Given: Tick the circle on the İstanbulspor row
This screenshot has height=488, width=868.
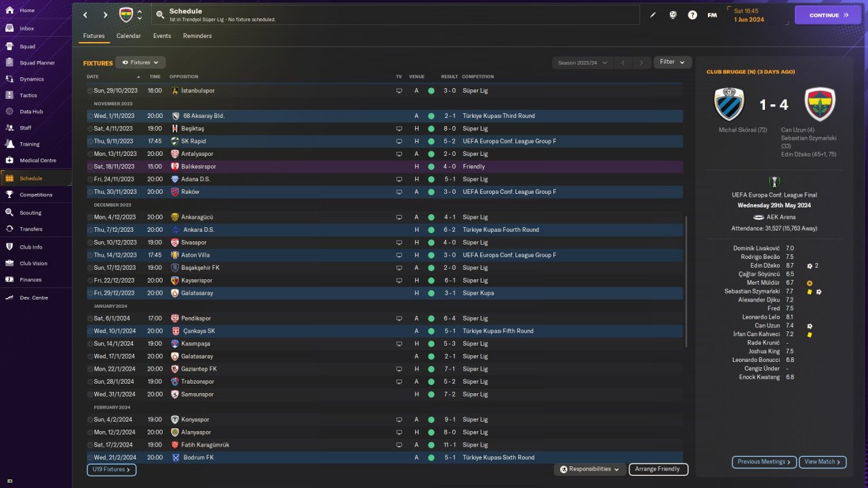Looking at the screenshot, I should point(91,91).
